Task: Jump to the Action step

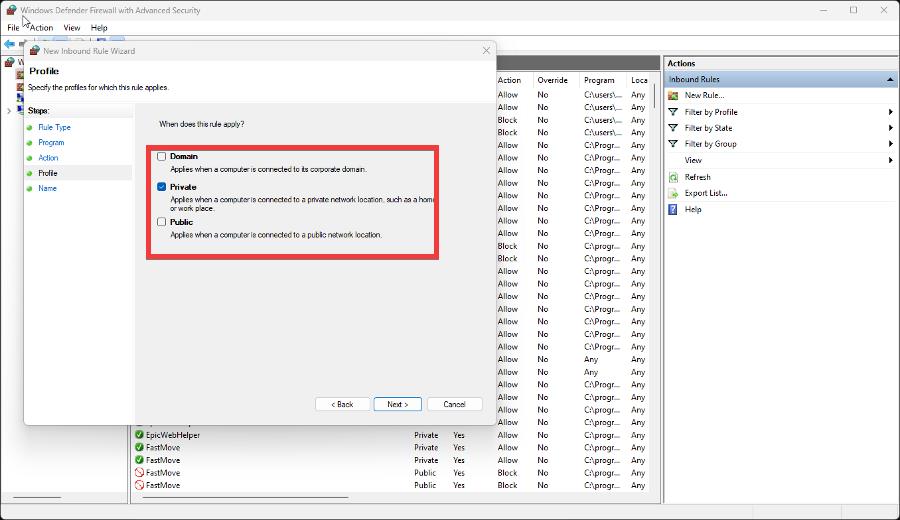Action: (x=48, y=158)
